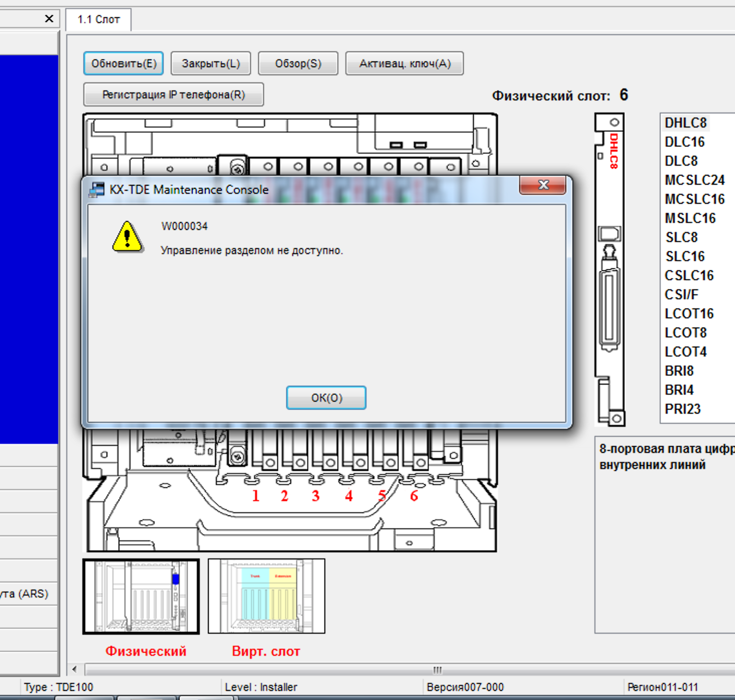Select MCSLC16 card in the list
The image size is (735, 700).
694,199
